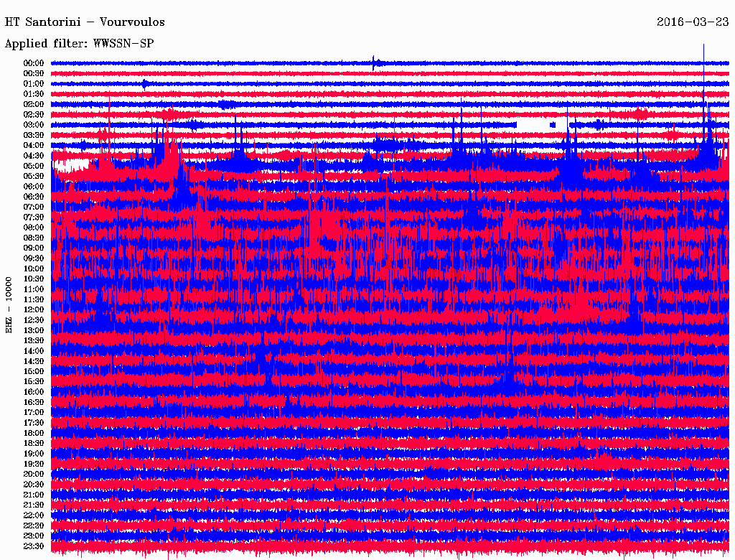Select the 10:00 time label
Screen dimensions: 735x560
34,269
